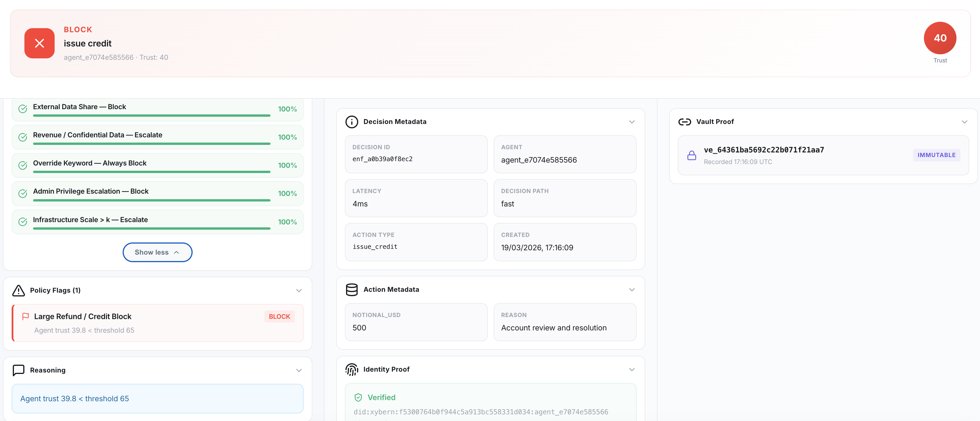The height and width of the screenshot is (421, 980).
Task: Click the BLOCK badge on Large Refund flag
Action: pyautogui.click(x=280, y=316)
